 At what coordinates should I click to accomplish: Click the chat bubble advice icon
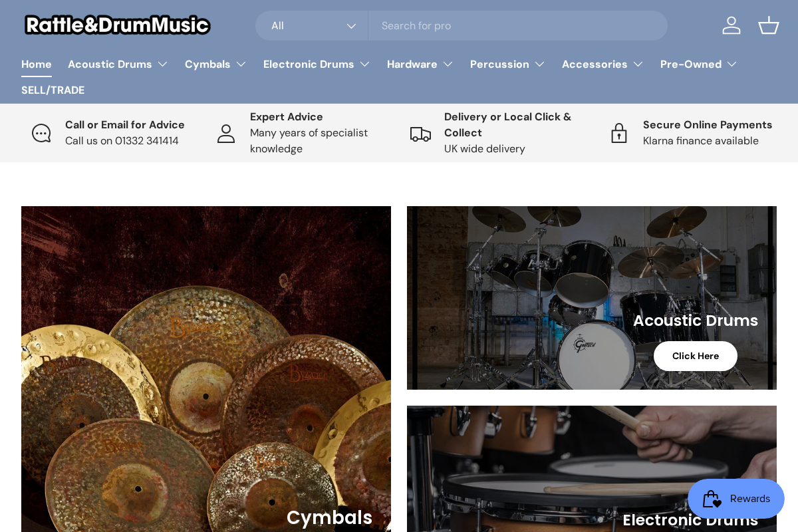click(41, 133)
